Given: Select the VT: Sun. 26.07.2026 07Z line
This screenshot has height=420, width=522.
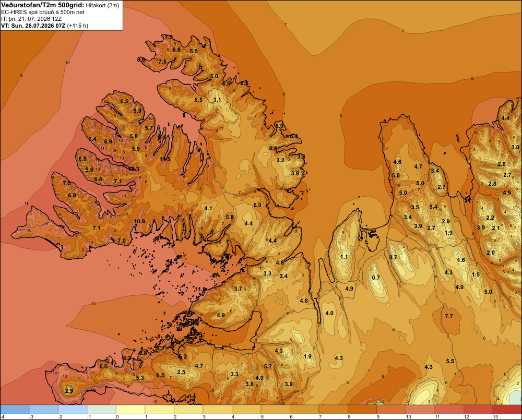Looking at the screenshot, I should tap(33, 26).
